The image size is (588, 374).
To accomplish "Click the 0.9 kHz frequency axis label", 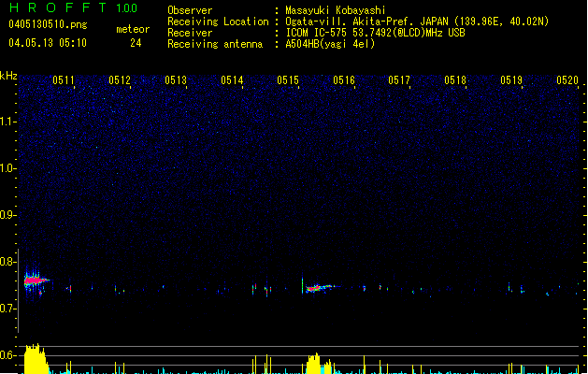I will coord(7,215).
